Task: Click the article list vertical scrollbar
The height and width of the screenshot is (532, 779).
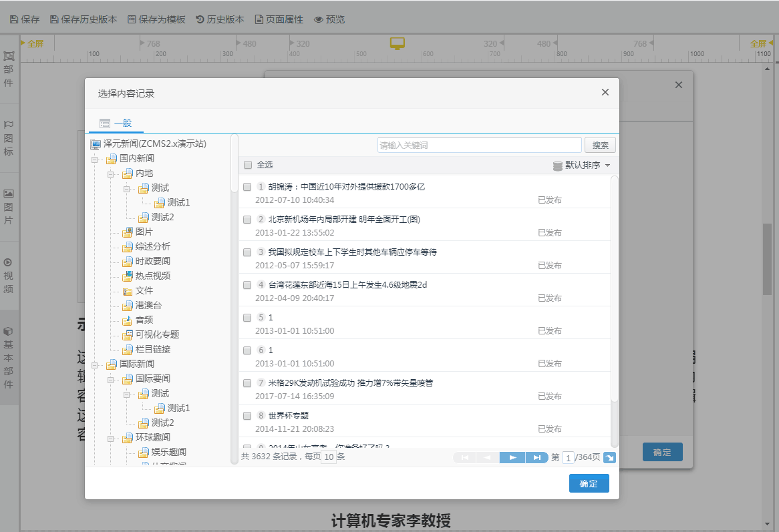Action: pyautogui.click(x=615, y=287)
